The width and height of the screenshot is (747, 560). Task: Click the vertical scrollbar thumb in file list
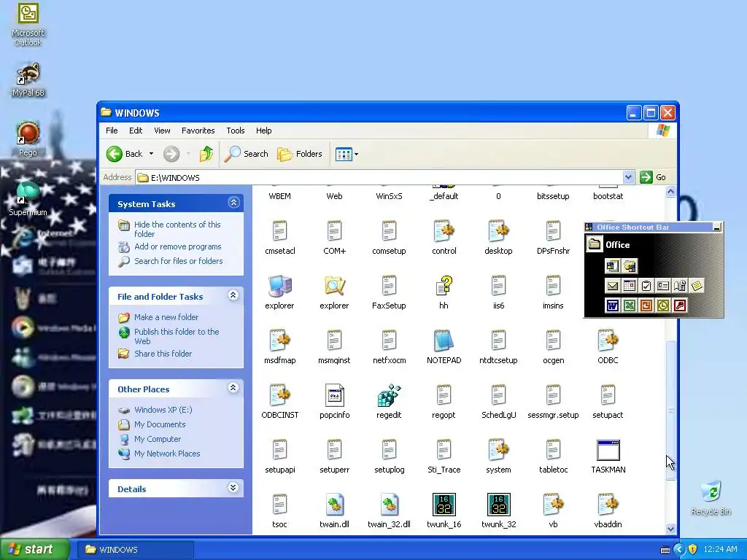pyautogui.click(x=671, y=410)
